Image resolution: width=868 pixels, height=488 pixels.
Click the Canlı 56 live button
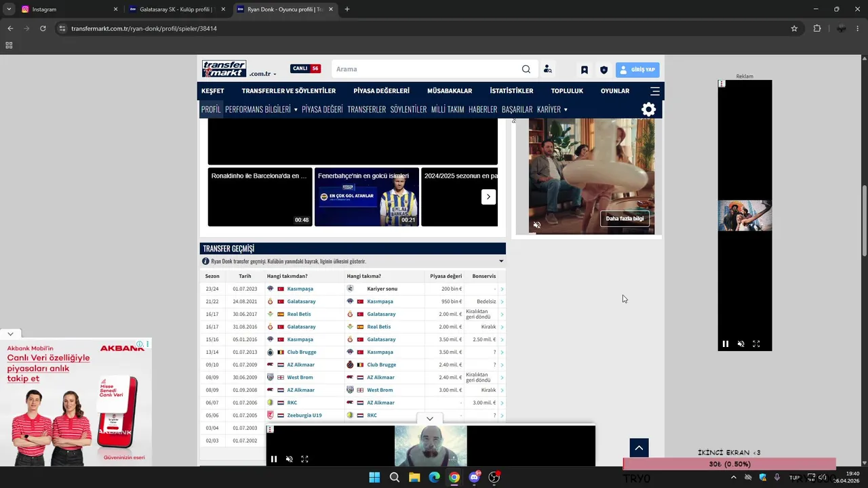(305, 68)
